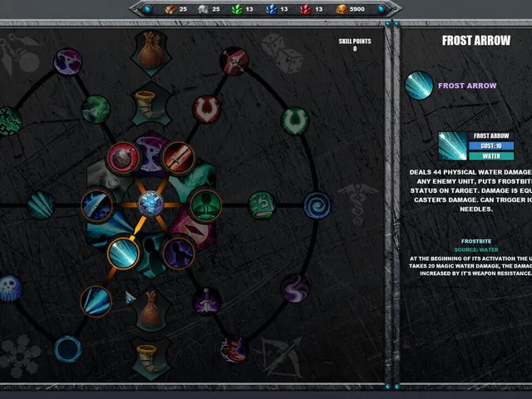Select the lightning fist skill node
This screenshot has width=532, height=399.
pos(234,349)
